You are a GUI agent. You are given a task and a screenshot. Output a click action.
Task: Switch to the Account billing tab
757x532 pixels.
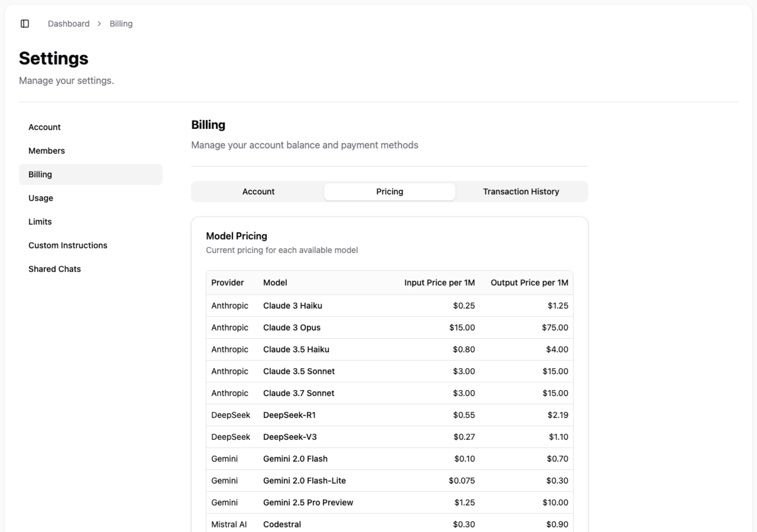point(258,192)
